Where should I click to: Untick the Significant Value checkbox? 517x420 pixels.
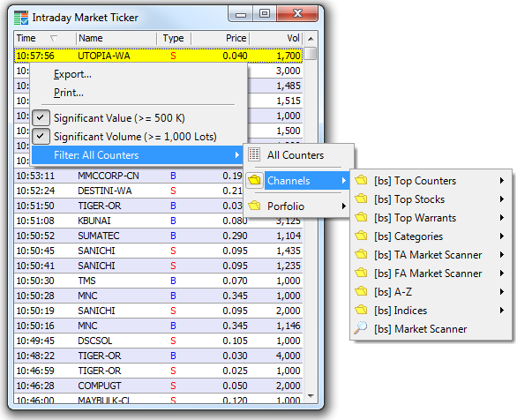coord(41,117)
